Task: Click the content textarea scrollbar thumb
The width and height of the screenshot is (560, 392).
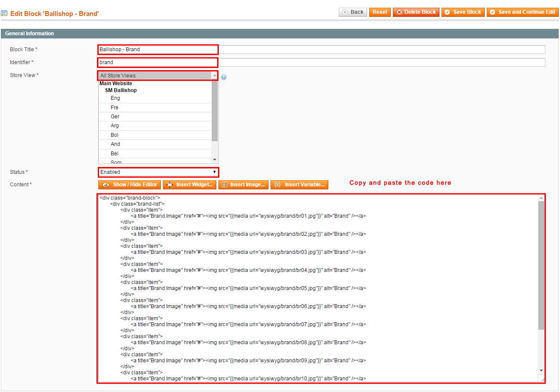Action: [541, 265]
